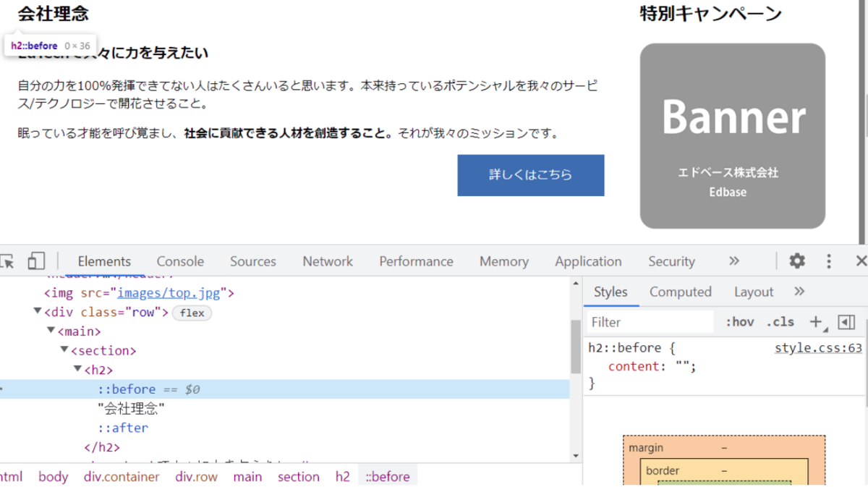Collapse the div class="row" node
Image resolution: width=868 pixels, height=487 pixels.
click(x=37, y=311)
